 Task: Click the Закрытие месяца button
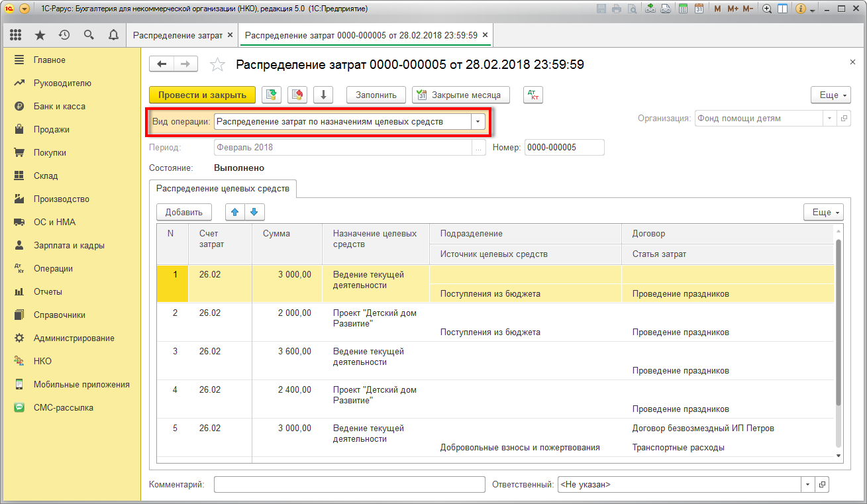click(461, 95)
